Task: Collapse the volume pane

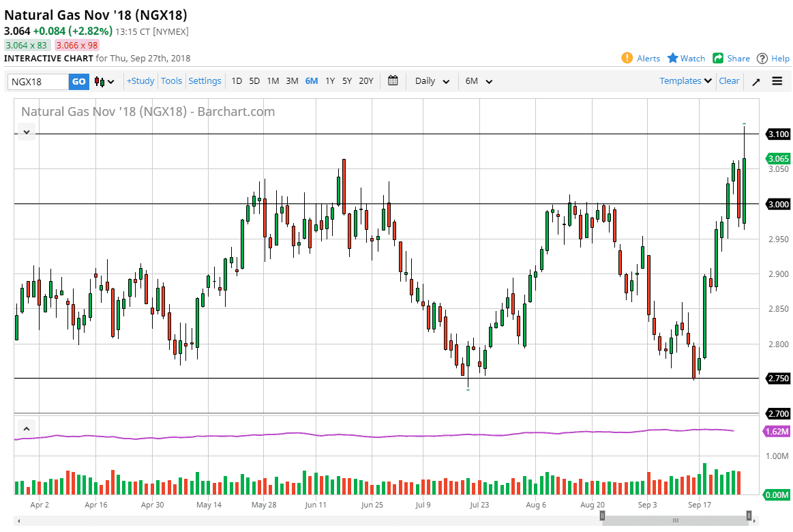Action: click(26, 429)
